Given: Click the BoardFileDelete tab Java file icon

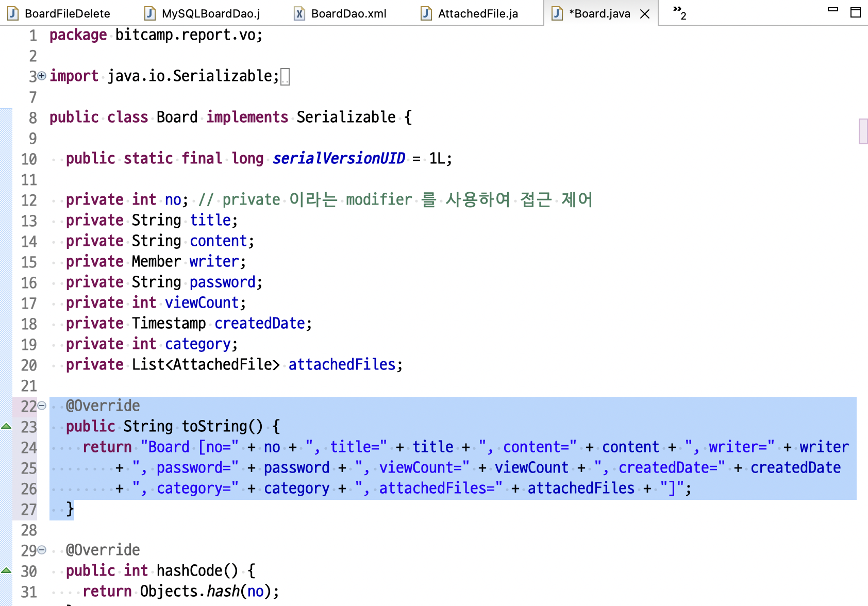Looking at the screenshot, I should (x=13, y=13).
